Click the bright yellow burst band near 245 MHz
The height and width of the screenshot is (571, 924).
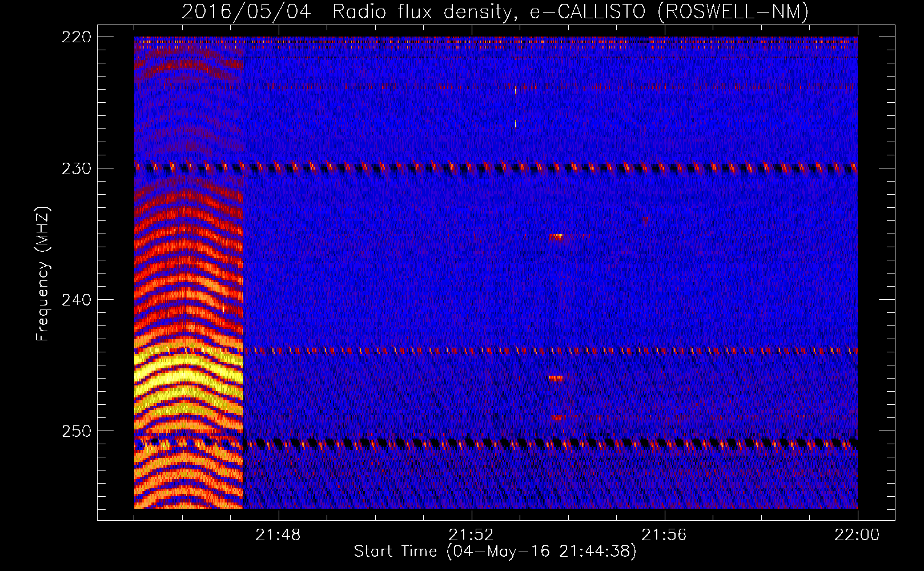[x=188, y=377]
